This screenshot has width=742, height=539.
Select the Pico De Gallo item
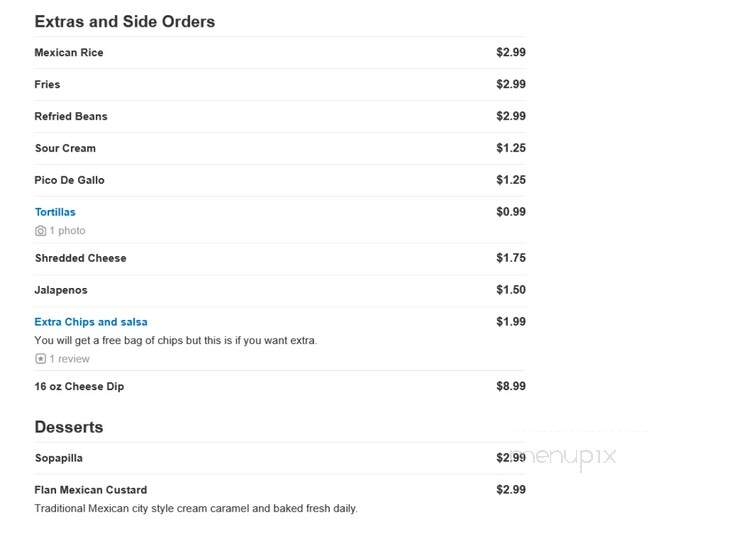pyautogui.click(x=70, y=180)
